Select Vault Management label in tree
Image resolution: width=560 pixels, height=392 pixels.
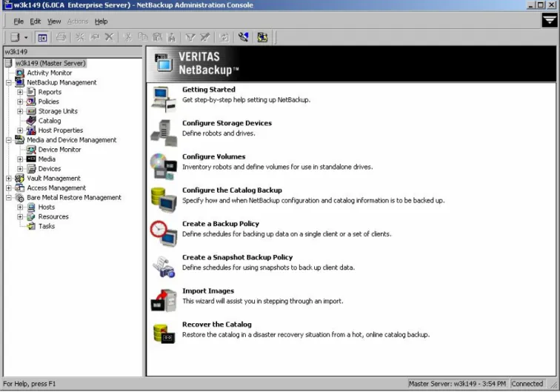(53, 179)
